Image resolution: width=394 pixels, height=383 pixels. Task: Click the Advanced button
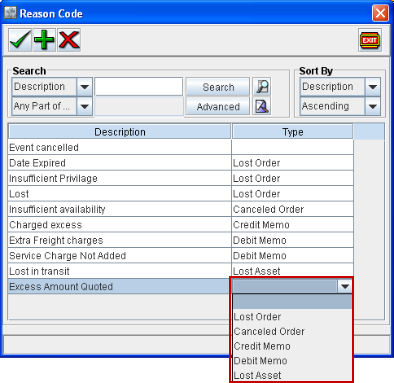(218, 106)
